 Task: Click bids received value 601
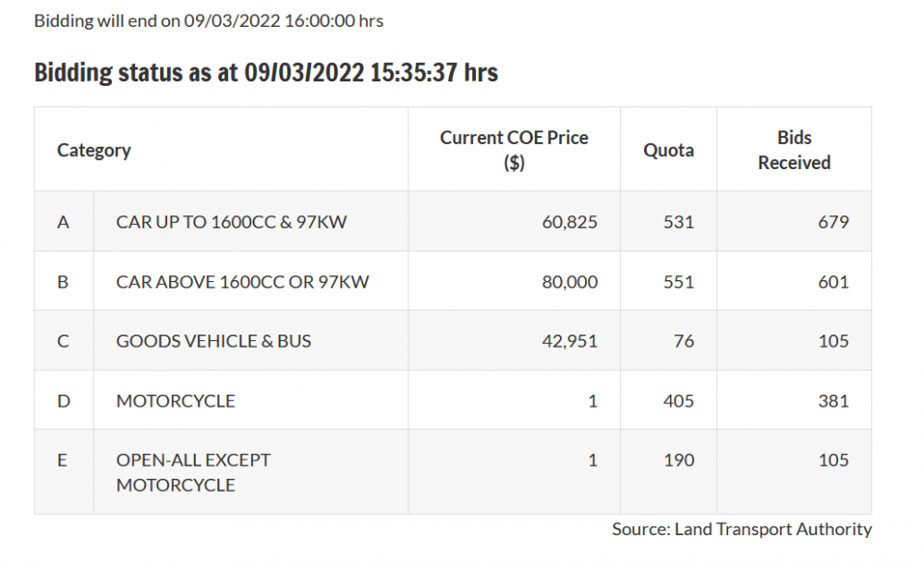pyautogui.click(x=833, y=282)
